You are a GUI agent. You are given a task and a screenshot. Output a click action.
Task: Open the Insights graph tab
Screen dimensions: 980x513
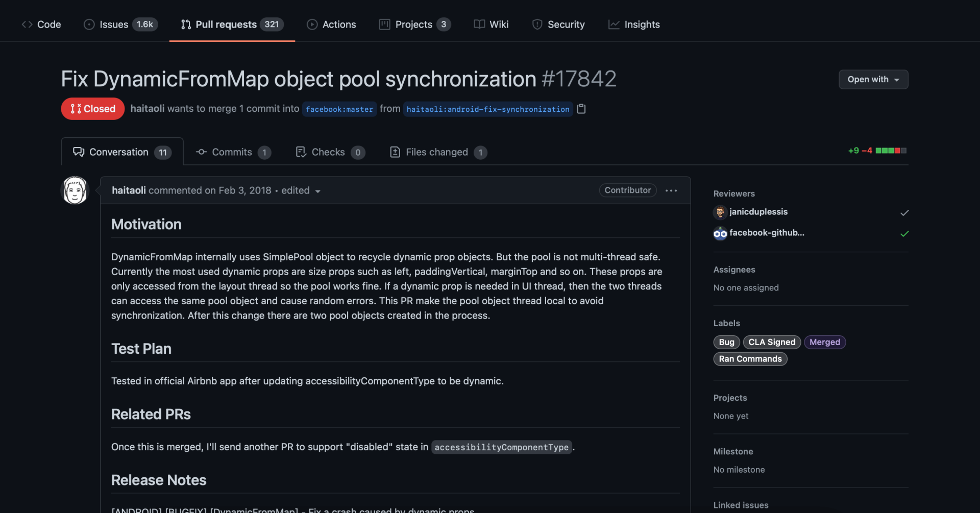pyautogui.click(x=634, y=25)
